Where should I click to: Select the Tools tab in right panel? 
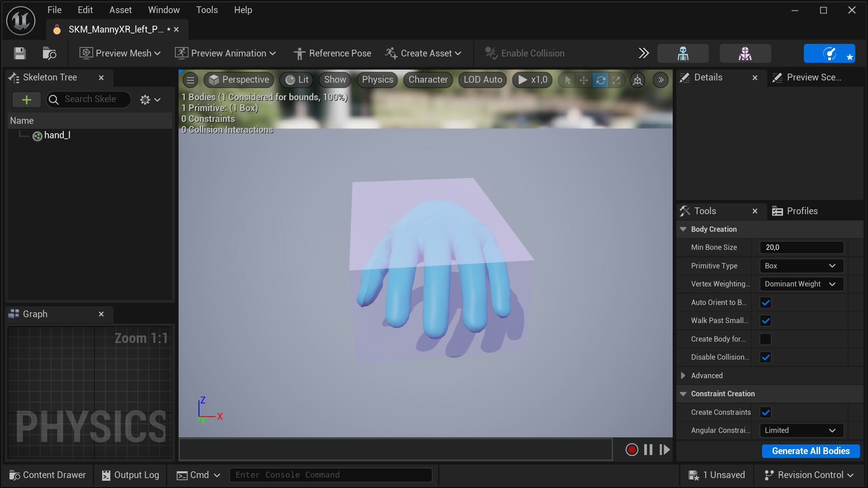pyautogui.click(x=705, y=211)
